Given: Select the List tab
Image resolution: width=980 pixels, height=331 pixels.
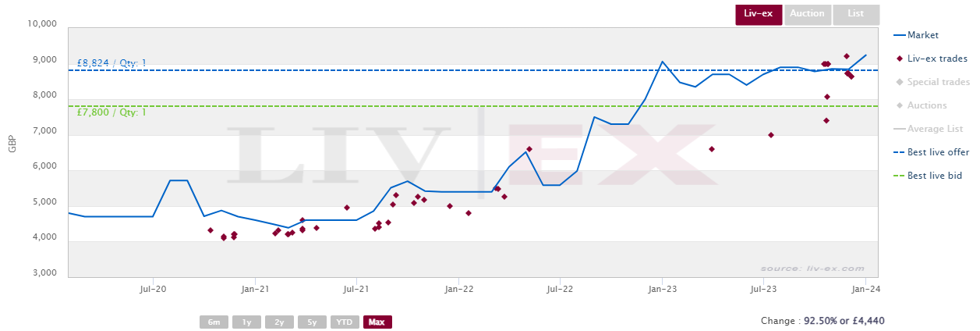Looking at the screenshot, I should point(856,14).
